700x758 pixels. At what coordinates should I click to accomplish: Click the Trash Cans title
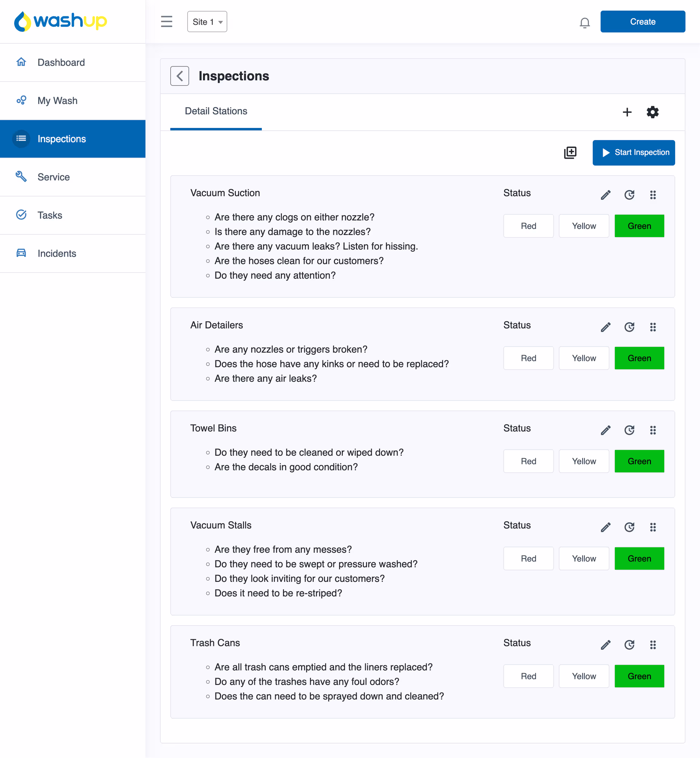[215, 643]
